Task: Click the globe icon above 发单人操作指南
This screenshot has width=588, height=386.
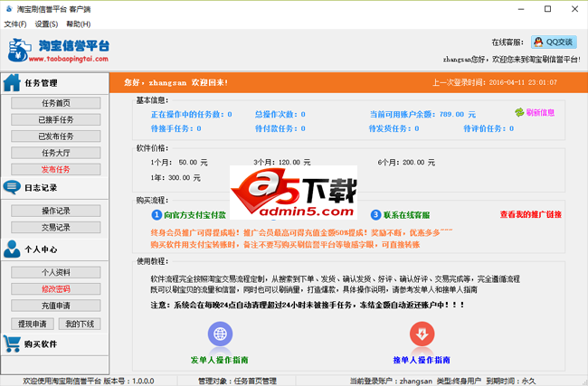Action: pyautogui.click(x=220, y=334)
